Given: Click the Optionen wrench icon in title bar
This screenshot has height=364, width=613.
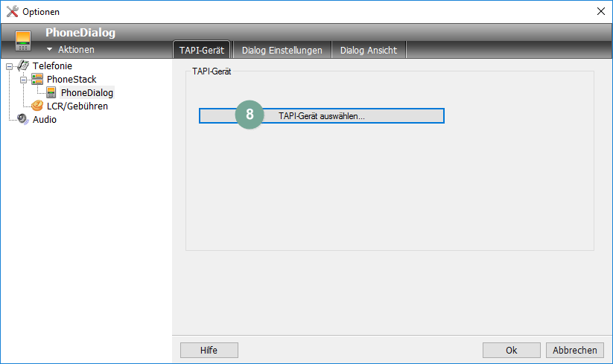Looking at the screenshot, I should pyautogui.click(x=12, y=11).
